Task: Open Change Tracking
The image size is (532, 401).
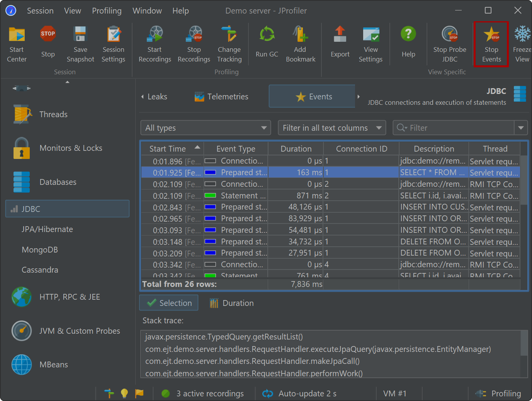Action: point(229,44)
